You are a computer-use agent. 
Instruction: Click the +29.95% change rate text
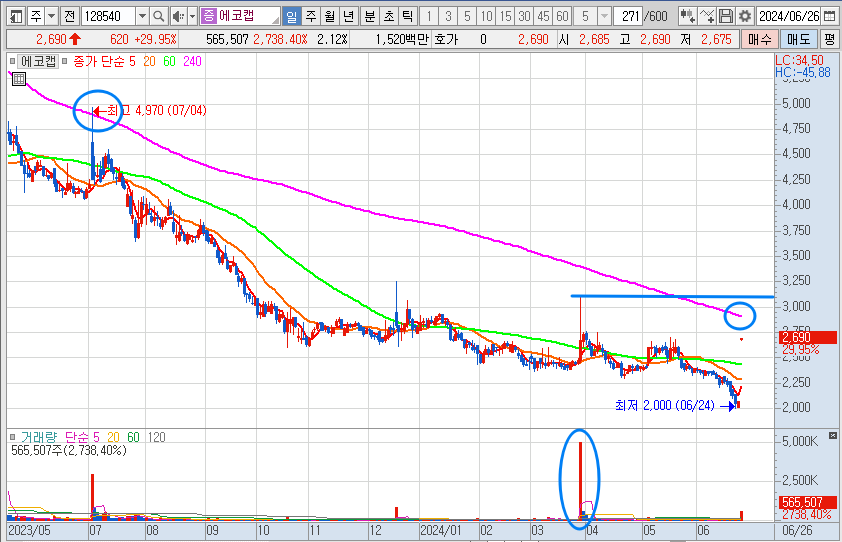tap(155, 39)
